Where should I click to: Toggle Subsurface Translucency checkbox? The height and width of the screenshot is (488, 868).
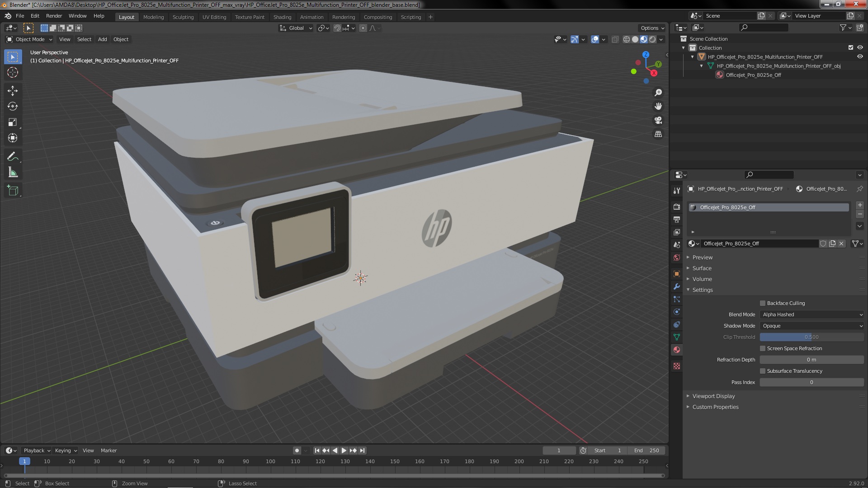point(763,371)
